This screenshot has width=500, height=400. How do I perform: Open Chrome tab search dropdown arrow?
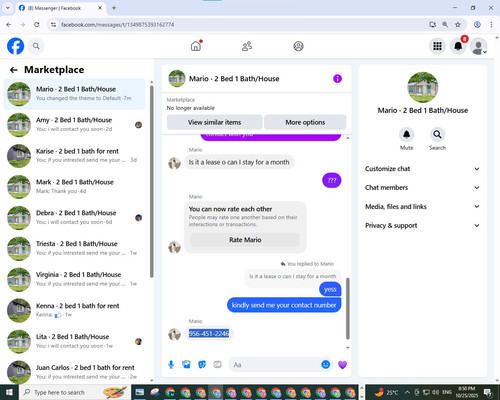coord(8,8)
